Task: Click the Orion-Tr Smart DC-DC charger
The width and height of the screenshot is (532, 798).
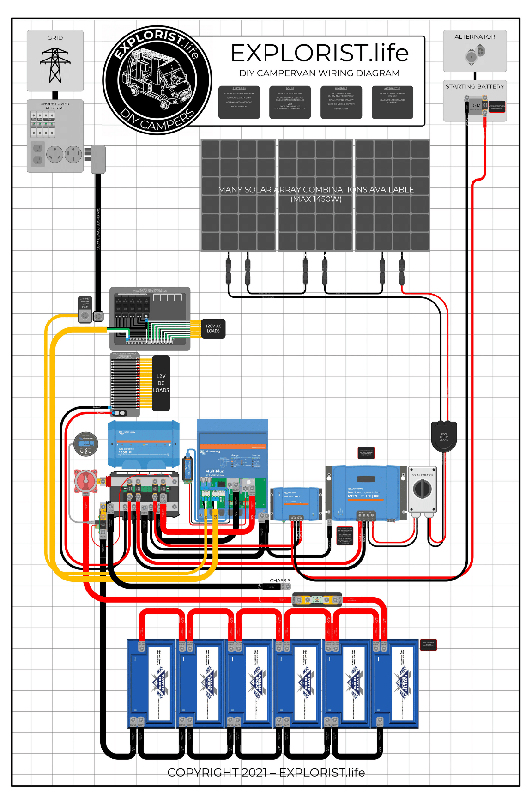Action: coord(296,502)
